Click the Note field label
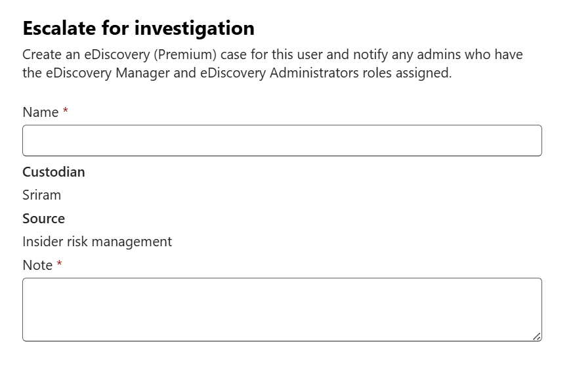This screenshot has height=392, width=573. click(37, 265)
